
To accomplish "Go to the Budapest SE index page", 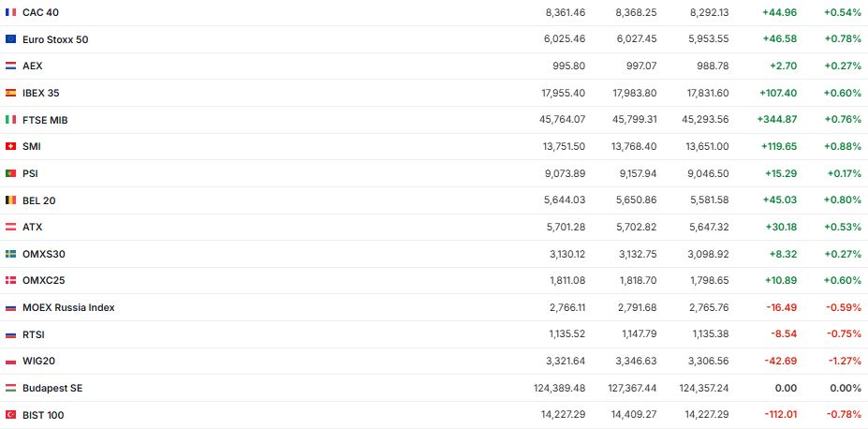I will pos(52,388).
